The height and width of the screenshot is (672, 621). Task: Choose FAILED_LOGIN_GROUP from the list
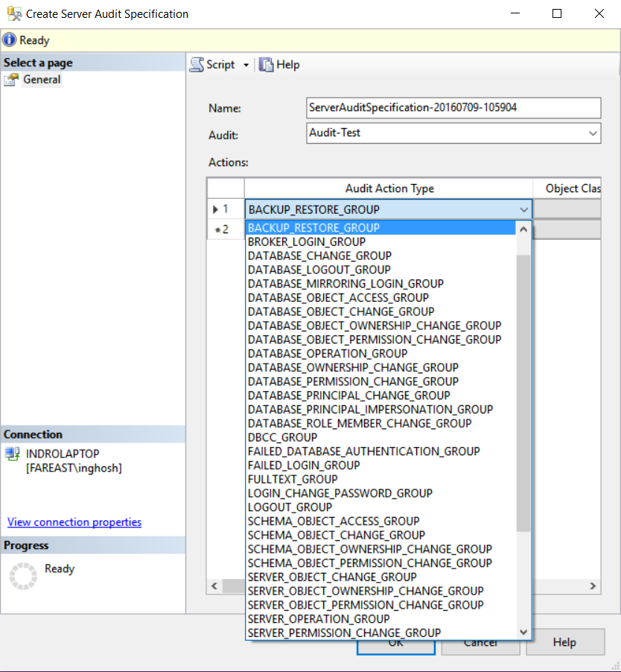303,465
